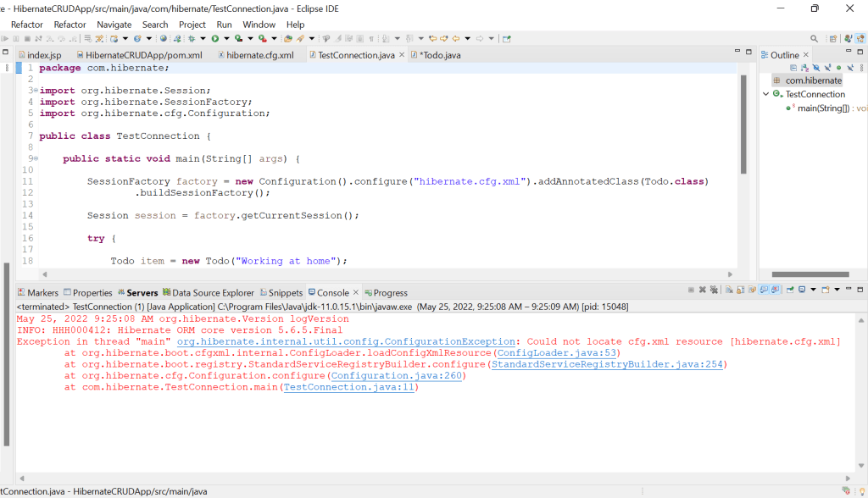The width and height of the screenshot is (868, 498).
Task: Click the Word Wrap icon in Console toolbar
Action: [753, 290]
